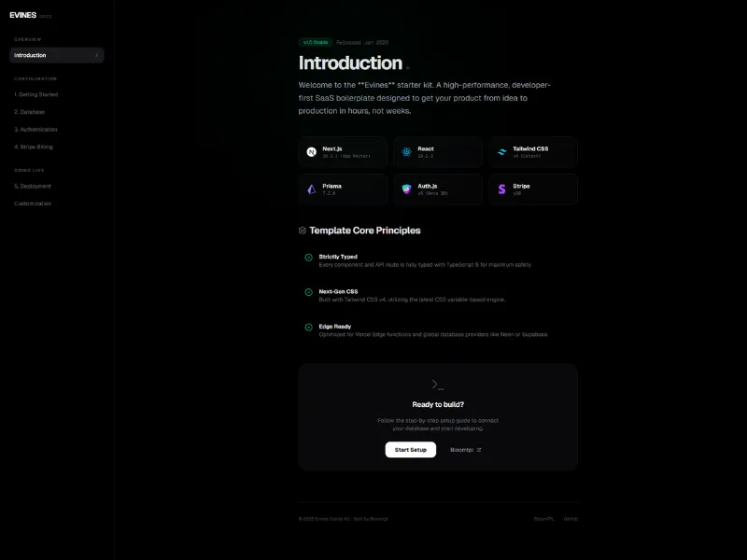Viewport: 747px width, 560px height.
Task: Click the purple Stripe S icon
Action: pyautogui.click(x=501, y=189)
